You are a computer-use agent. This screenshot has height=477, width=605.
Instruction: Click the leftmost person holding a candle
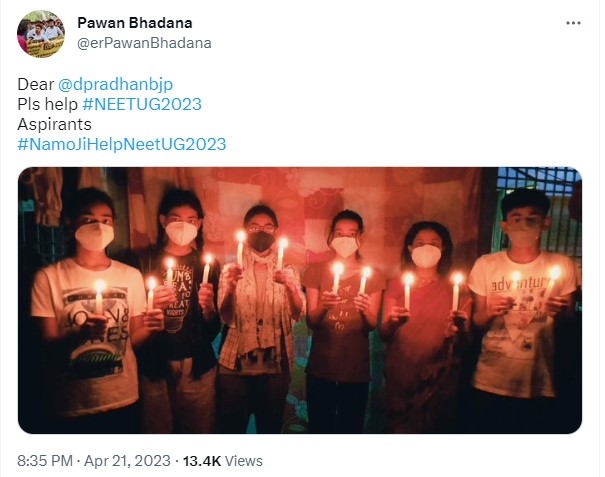click(x=87, y=309)
